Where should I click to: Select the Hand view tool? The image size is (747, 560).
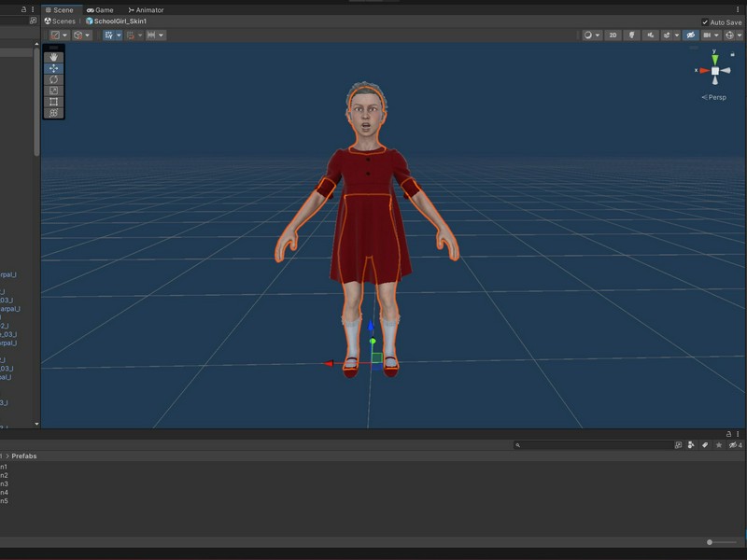pos(53,57)
